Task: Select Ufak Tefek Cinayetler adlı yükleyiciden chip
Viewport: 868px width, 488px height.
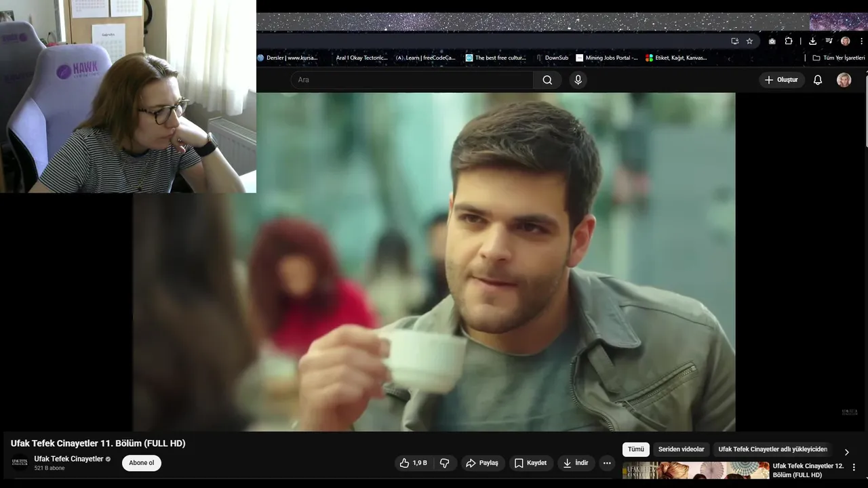Action: 772,449
